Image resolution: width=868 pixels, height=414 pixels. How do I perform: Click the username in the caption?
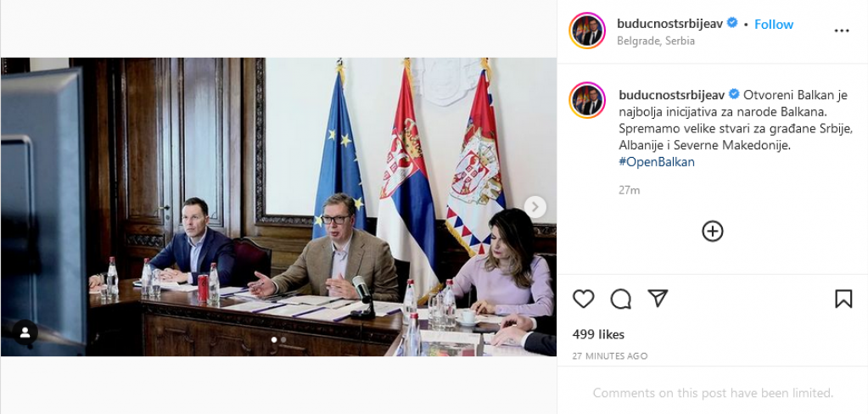pos(671,95)
